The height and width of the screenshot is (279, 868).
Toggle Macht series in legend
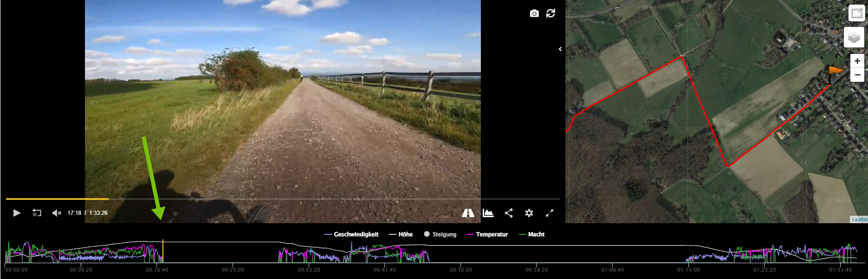pyautogui.click(x=531, y=234)
